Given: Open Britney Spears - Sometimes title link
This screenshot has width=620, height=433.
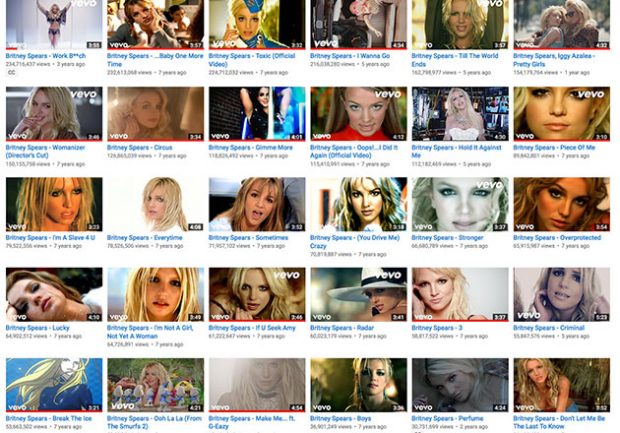Looking at the screenshot, I should pyautogui.click(x=248, y=238).
